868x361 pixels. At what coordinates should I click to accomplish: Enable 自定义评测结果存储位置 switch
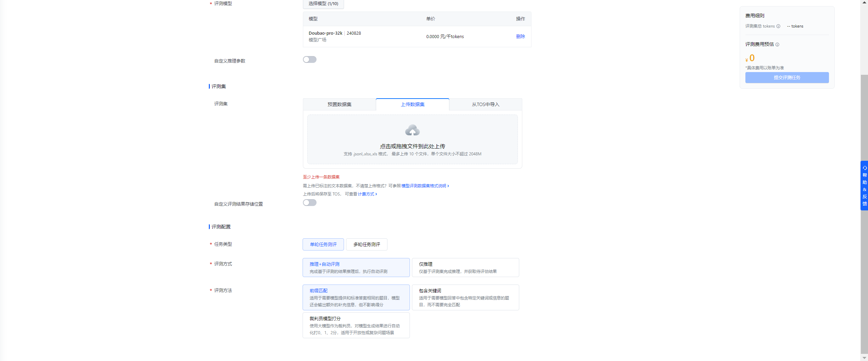310,203
